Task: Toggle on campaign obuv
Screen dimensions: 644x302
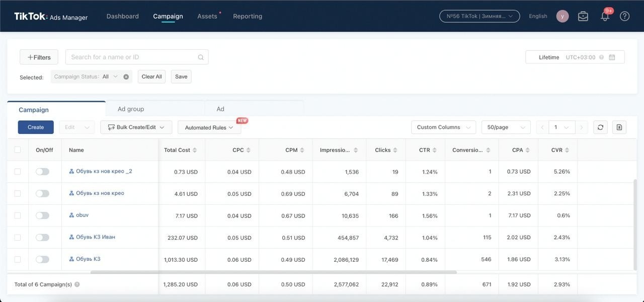Action: [x=42, y=215]
